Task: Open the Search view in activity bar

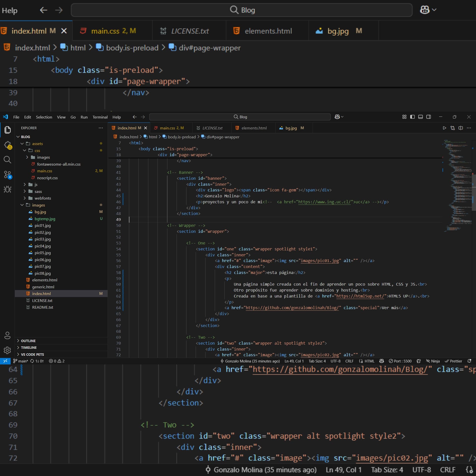Action: 7,160
